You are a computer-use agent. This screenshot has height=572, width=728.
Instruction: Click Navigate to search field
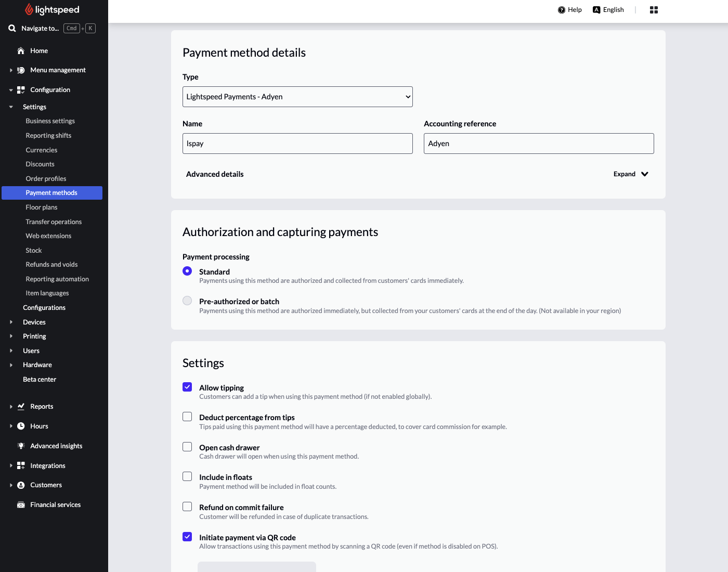click(x=40, y=29)
